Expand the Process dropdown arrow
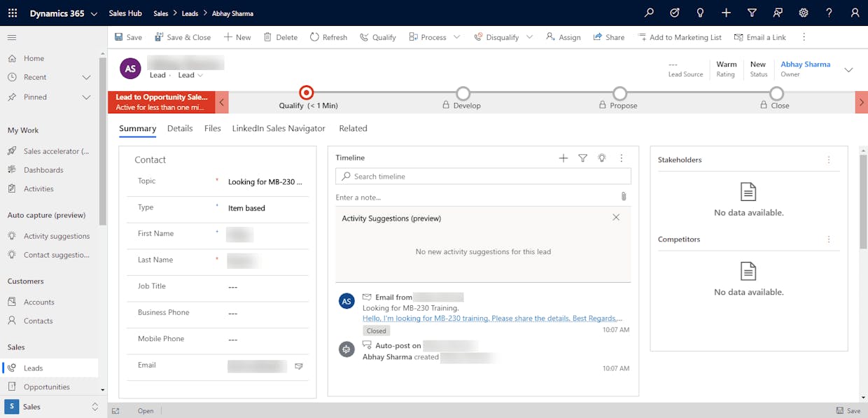 click(x=457, y=37)
